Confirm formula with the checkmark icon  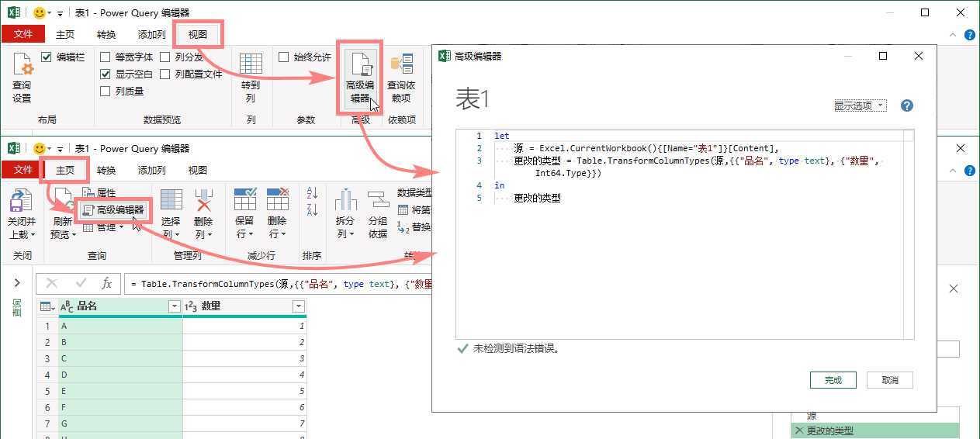point(81,284)
